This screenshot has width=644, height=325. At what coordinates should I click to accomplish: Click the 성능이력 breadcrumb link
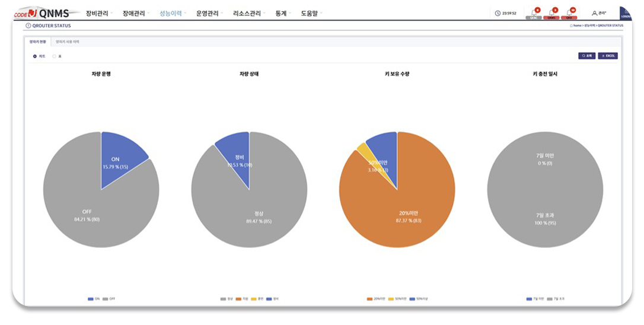click(589, 26)
